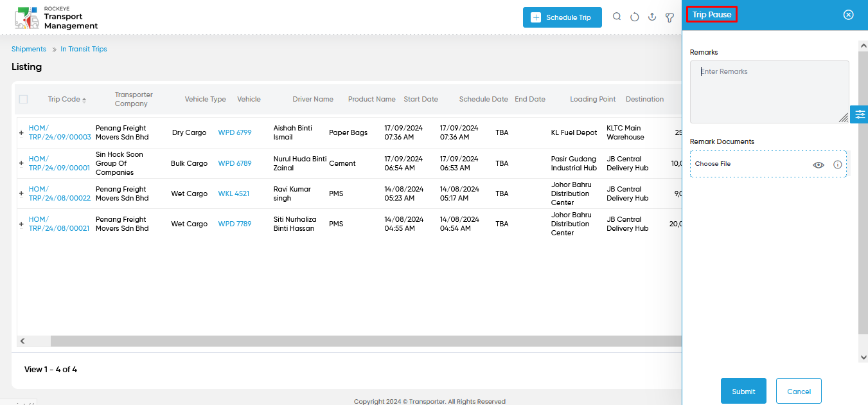Go to Shipments breadcrumb
The image size is (868, 405).
[x=29, y=49]
